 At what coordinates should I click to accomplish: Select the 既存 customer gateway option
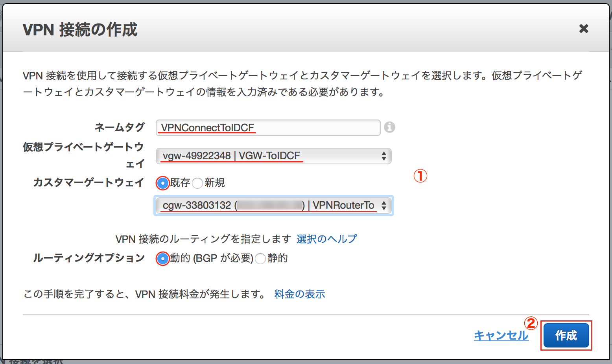coord(162,183)
